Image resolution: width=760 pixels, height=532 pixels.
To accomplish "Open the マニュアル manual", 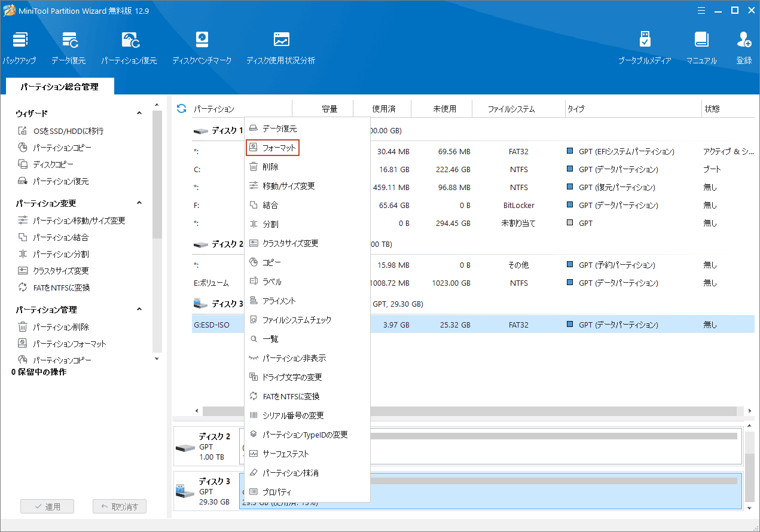I will 701,48.
